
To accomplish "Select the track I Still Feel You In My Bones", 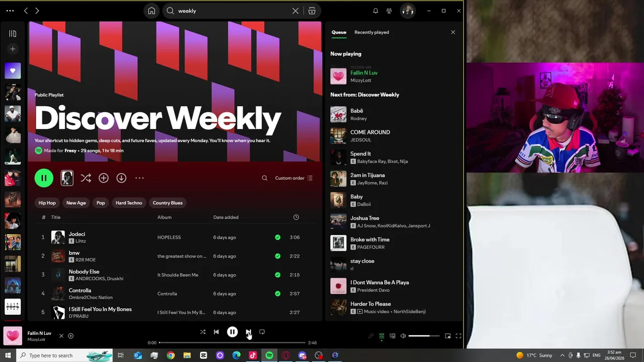I will click(x=174, y=312).
